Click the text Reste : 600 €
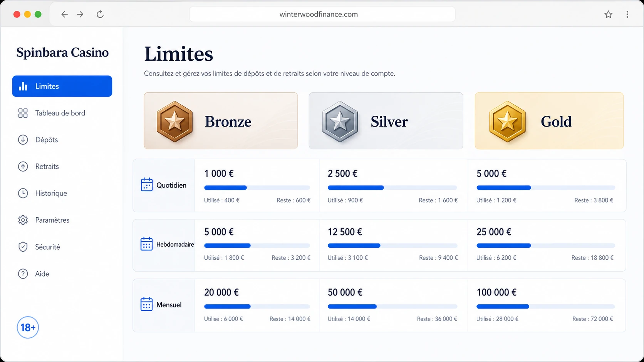 [293, 200]
